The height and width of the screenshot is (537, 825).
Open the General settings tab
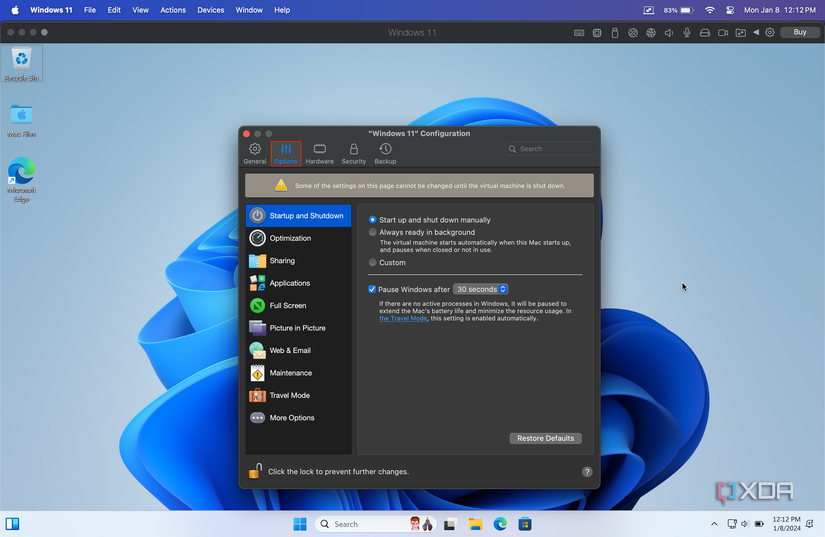click(255, 154)
